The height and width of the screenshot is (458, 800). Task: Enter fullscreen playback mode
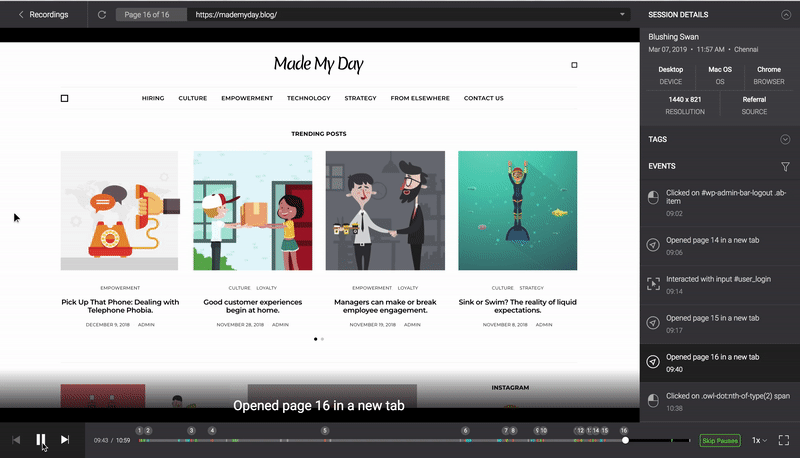784,440
